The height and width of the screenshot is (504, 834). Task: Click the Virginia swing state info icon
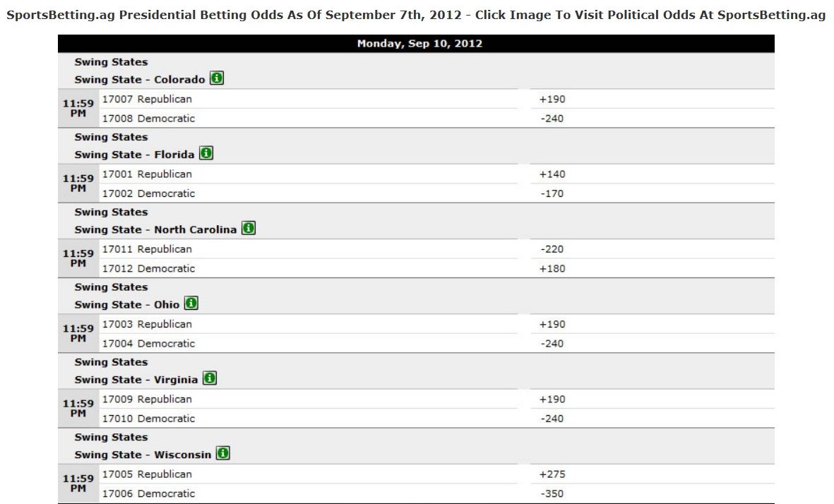point(210,378)
